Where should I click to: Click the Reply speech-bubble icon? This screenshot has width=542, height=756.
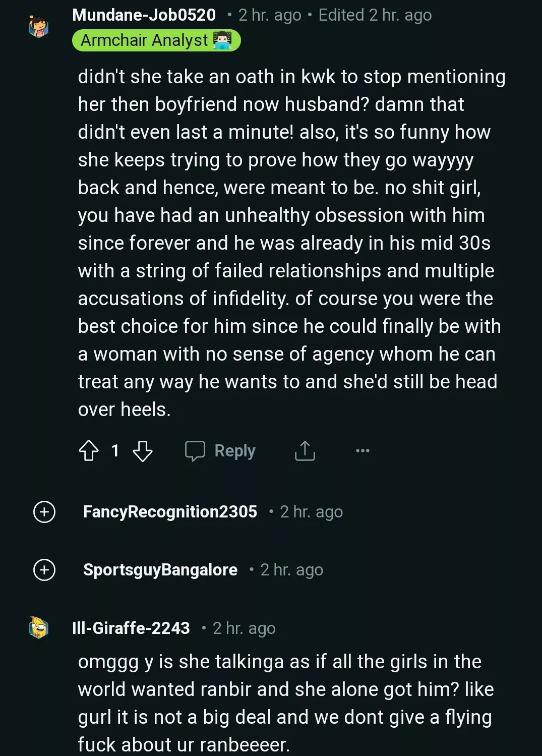click(197, 450)
